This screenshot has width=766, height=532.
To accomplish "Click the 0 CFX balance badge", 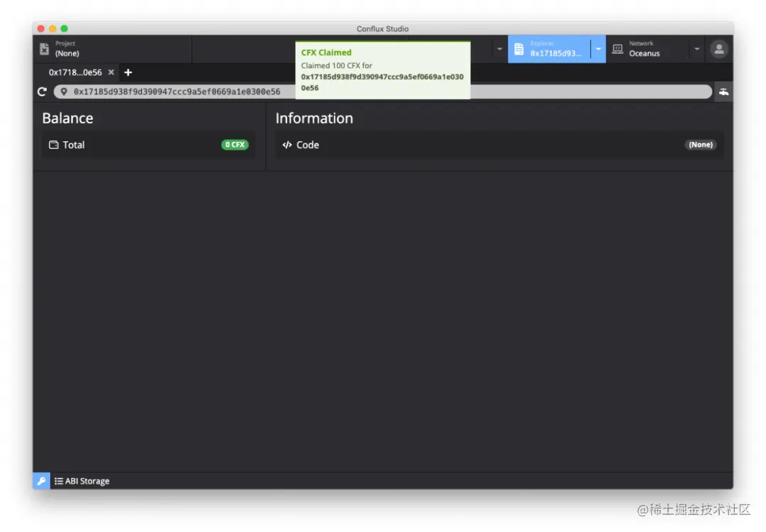I will click(235, 145).
